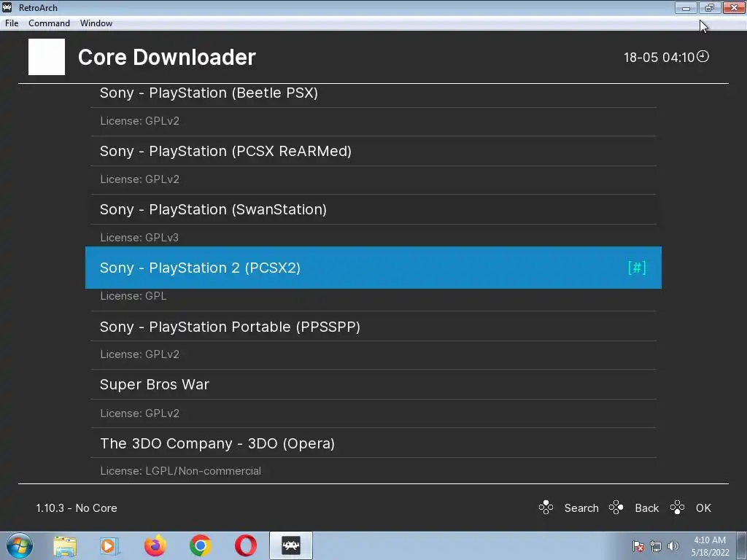Click the License: GPLv3 sublabel under SwanStation
Screen dimensions: 747x560
(139, 238)
